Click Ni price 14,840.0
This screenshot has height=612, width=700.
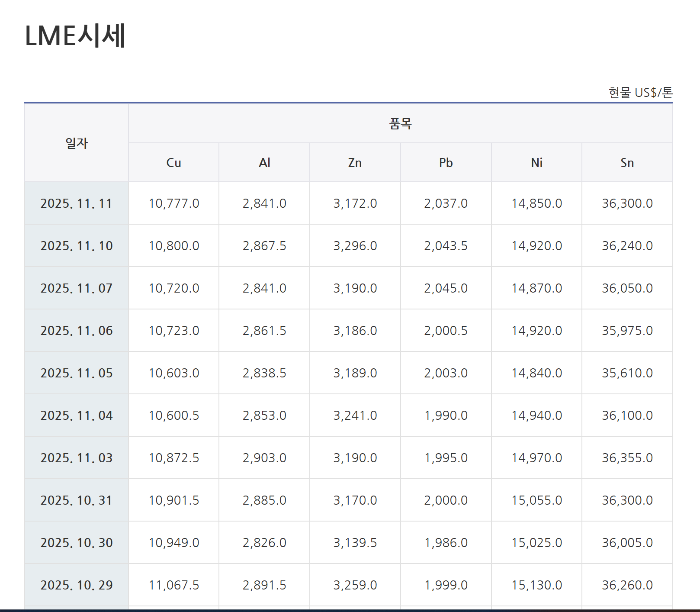(x=536, y=373)
